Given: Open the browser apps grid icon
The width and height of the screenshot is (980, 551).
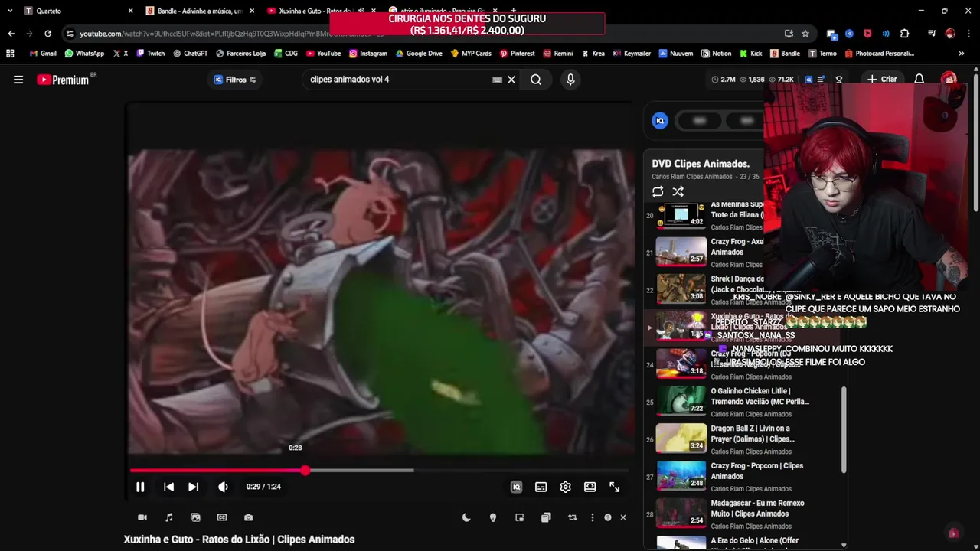Looking at the screenshot, I should 10,54.
